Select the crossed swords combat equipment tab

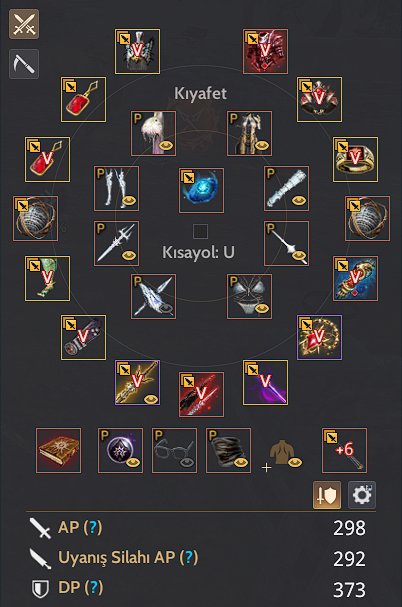click(24, 24)
